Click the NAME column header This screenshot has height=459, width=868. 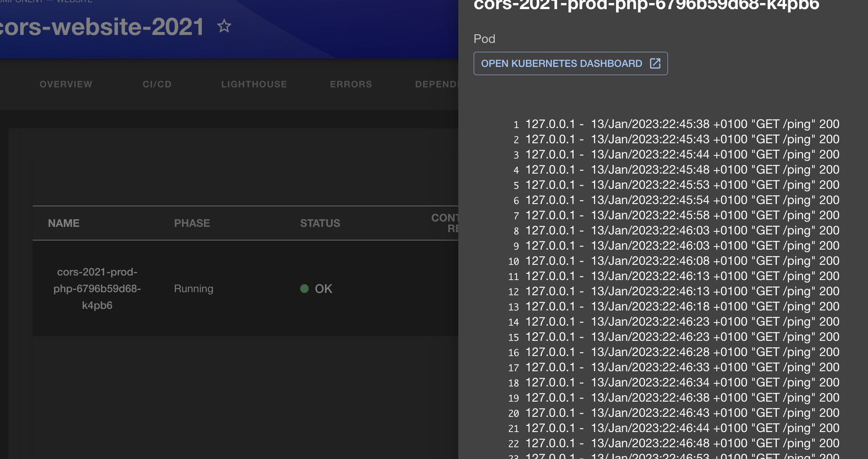[x=63, y=223]
